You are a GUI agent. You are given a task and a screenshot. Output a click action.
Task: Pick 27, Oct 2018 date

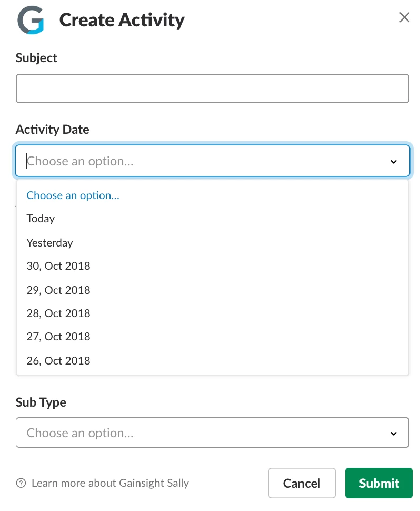(x=212, y=337)
